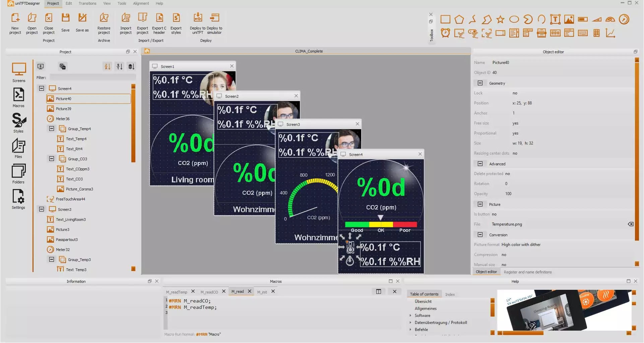Click the Export C header icon
This screenshot has width=644, height=343.
click(x=159, y=18)
